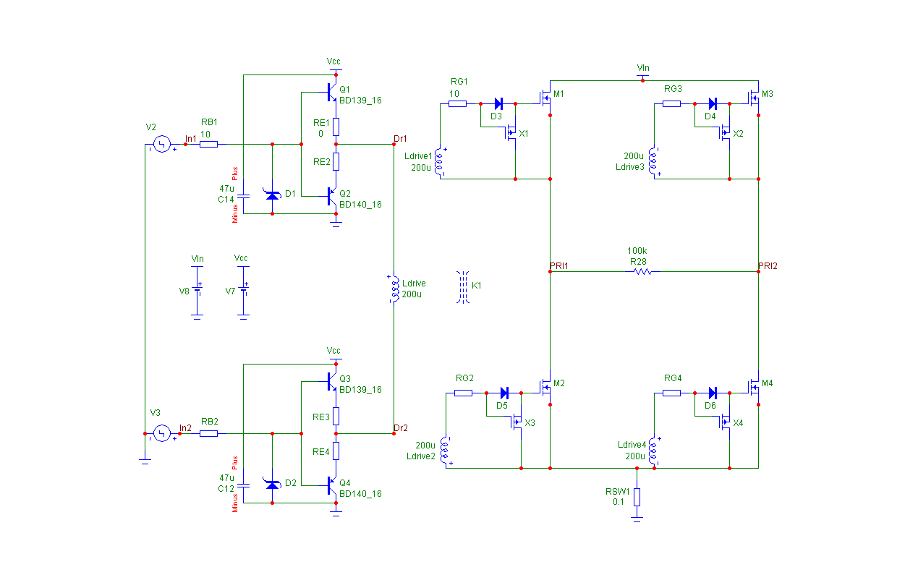
Task: Click the Vcc label above Q1
Action: point(333,61)
